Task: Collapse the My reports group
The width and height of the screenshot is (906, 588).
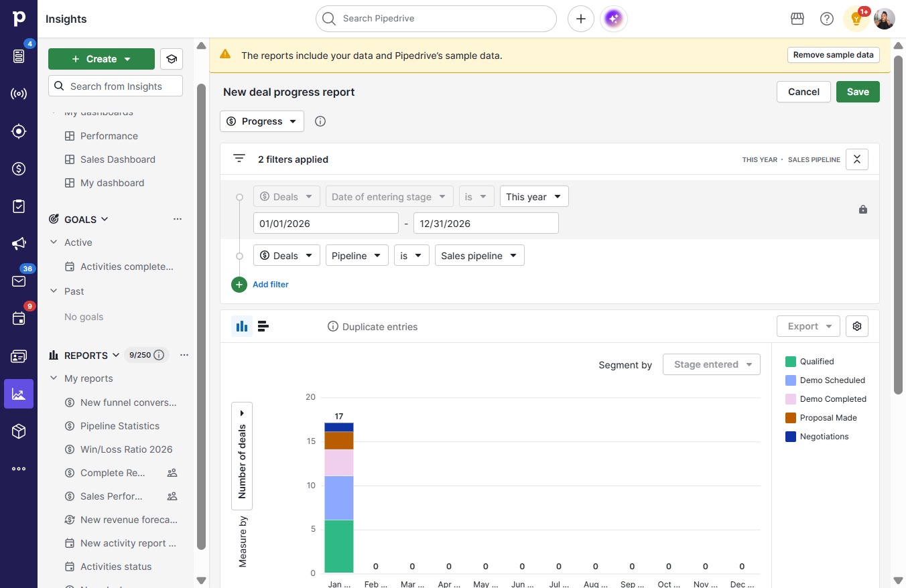Action: pos(54,378)
